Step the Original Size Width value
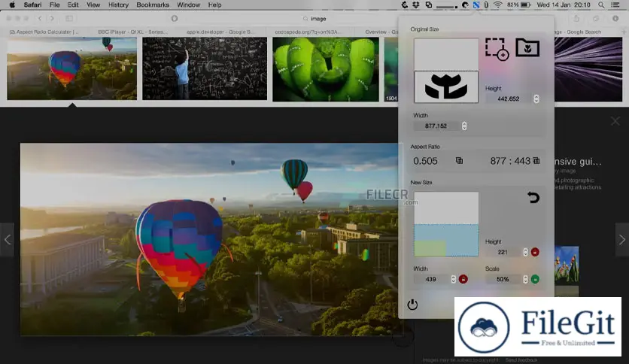The image size is (629, 364). click(464, 126)
